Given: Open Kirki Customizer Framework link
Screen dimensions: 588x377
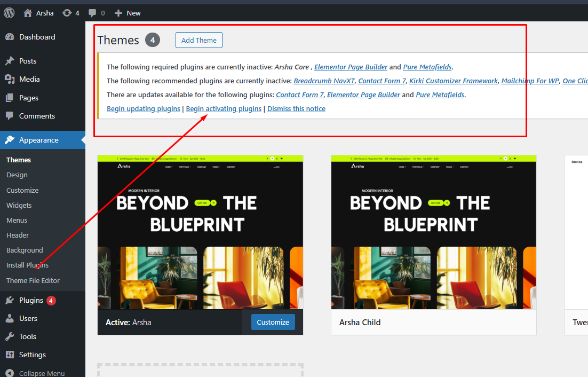Looking at the screenshot, I should pyautogui.click(x=454, y=81).
